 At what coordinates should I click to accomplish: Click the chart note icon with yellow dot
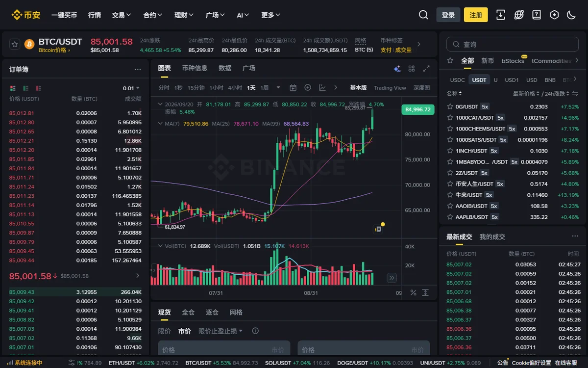tap(378, 229)
